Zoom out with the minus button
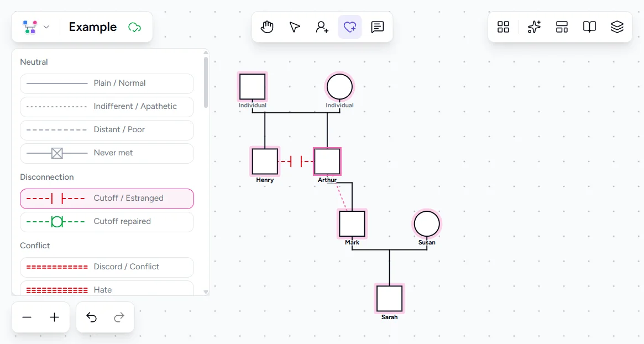Image resolution: width=644 pixels, height=344 pixels. pos(27,317)
